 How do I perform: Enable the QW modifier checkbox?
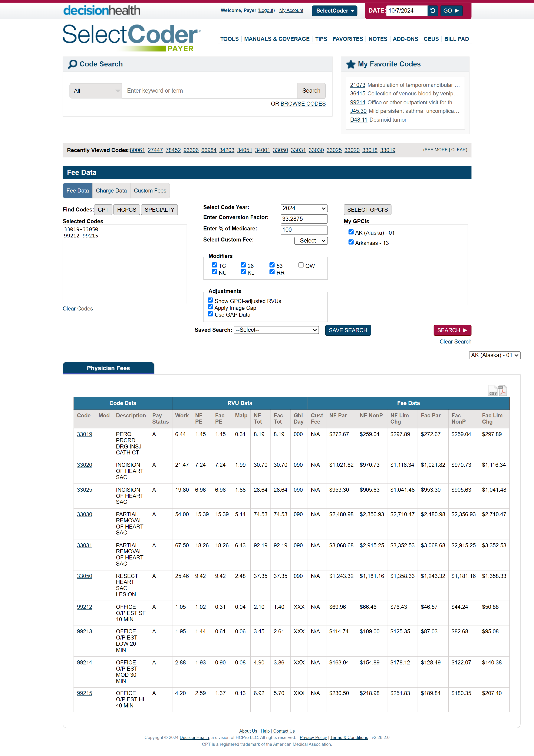tap(301, 265)
